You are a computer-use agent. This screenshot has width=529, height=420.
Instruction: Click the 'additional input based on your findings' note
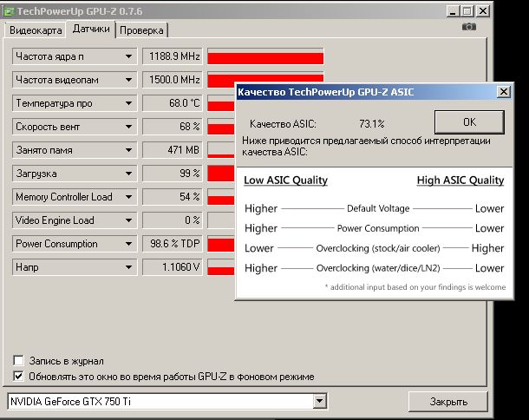[x=415, y=287]
